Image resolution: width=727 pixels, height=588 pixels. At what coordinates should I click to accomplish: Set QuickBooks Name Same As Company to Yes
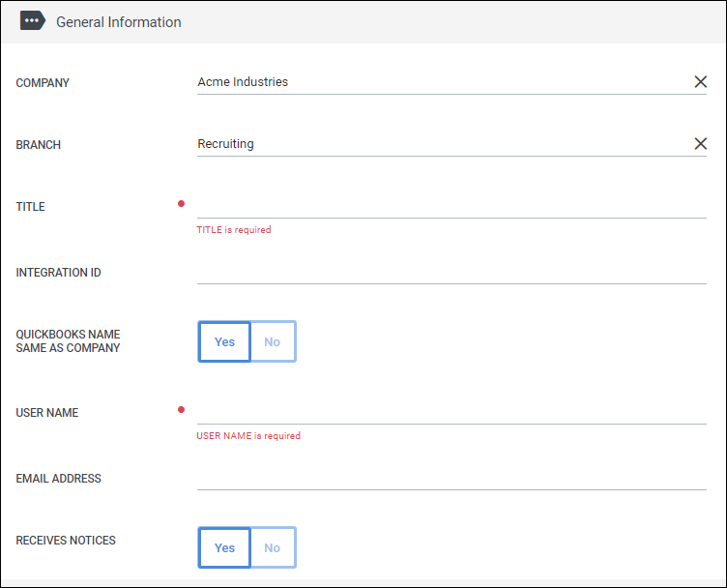(224, 341)
